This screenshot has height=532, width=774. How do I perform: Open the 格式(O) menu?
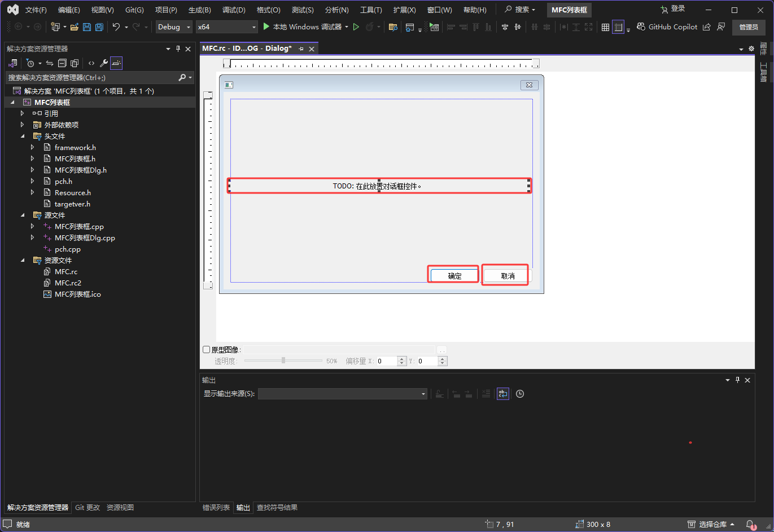[x=269, y=10]
